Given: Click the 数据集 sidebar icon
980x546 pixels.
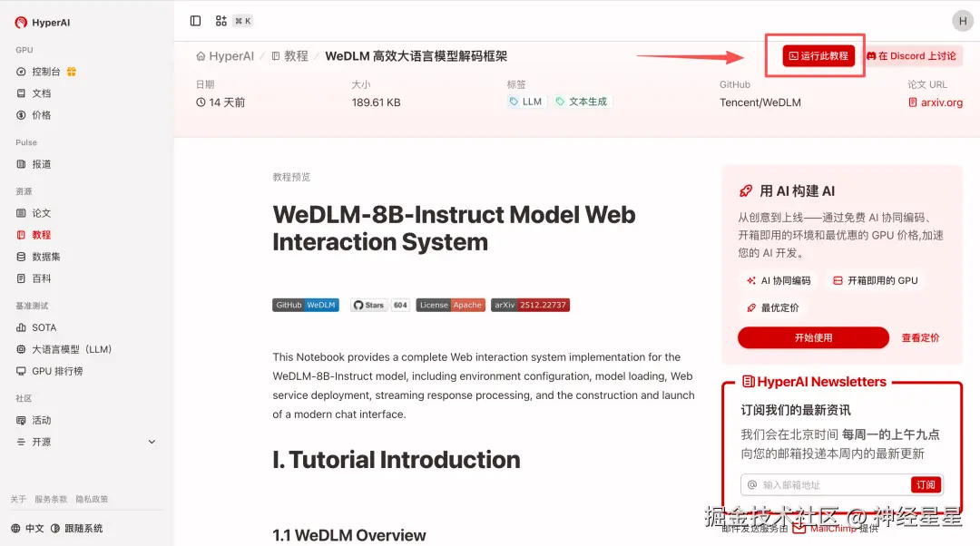Looking at the screenshot, I should point(21,257).
